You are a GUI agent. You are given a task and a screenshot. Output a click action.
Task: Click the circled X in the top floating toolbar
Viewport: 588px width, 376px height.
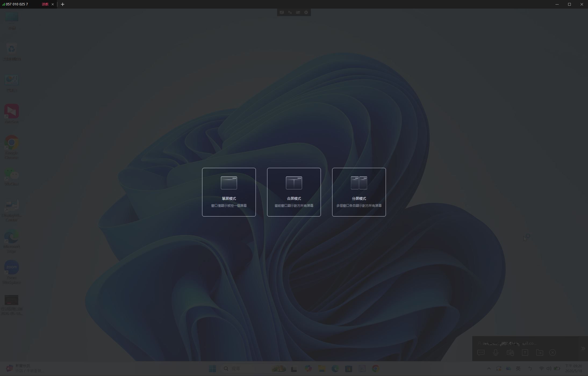click(306, 12)
